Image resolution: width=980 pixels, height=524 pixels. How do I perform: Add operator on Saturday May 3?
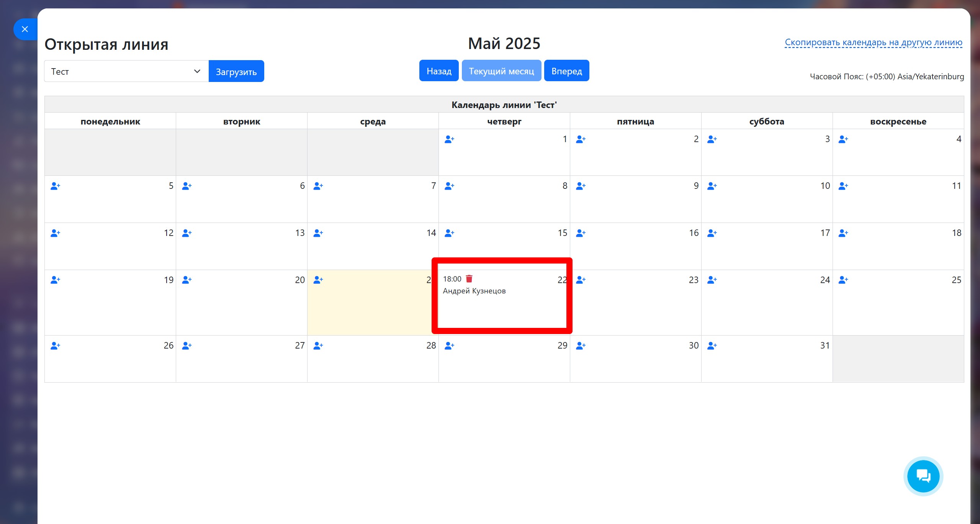click(712, 139)
